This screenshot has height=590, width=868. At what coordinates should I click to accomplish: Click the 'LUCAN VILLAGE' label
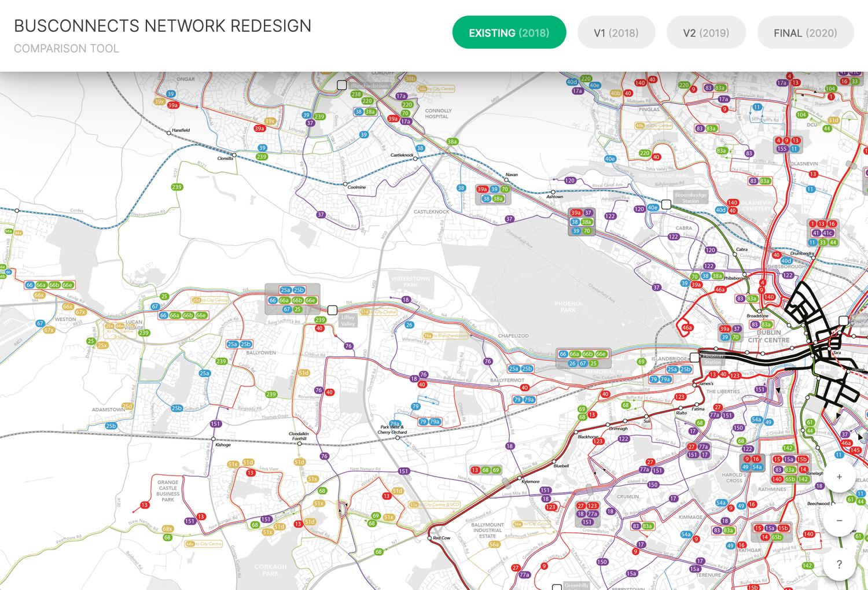(134, 325)
